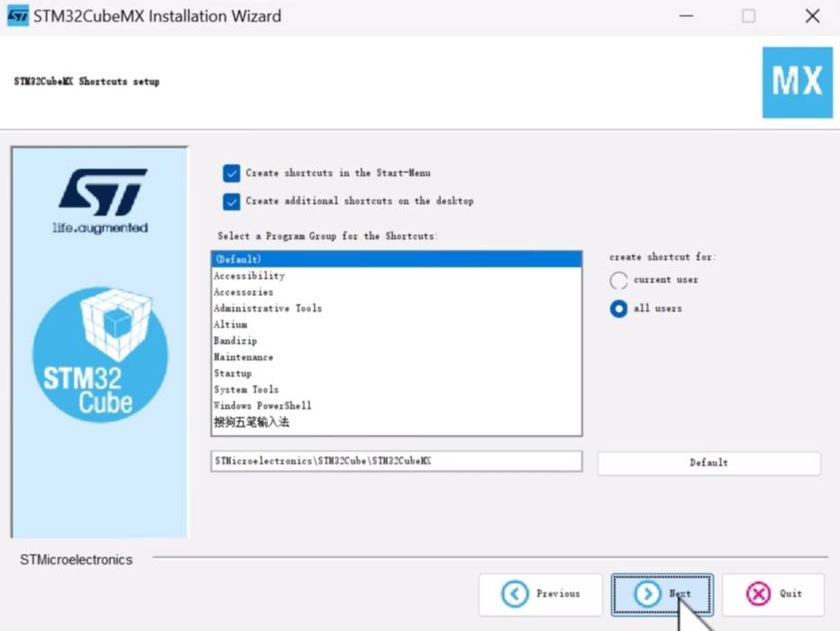Choose Bandizip program group
The width and height of the screenshot is (840, 631).
(x=397, y=341)
